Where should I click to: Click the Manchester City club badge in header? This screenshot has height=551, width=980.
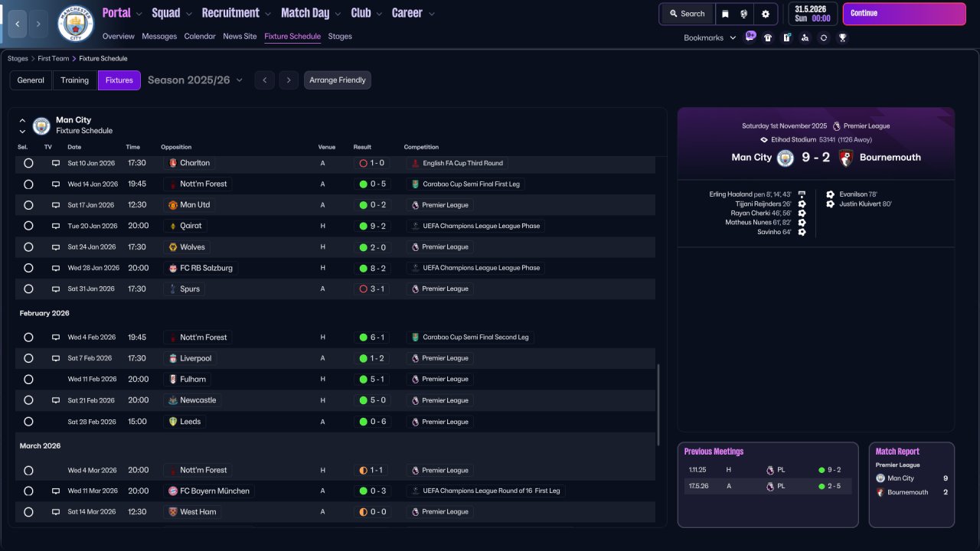(75, 24)
